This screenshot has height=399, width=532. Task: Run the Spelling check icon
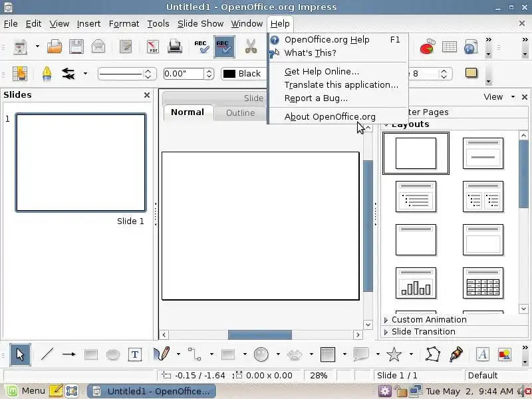[201, 47]
